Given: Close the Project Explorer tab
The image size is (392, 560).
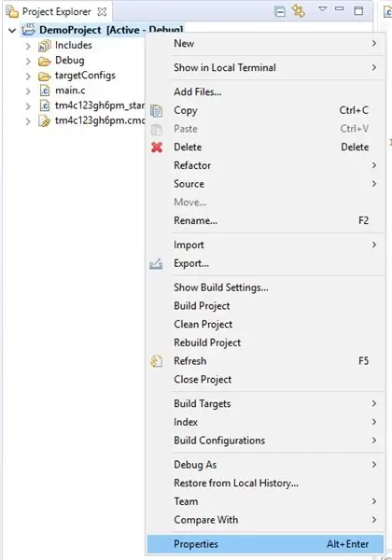Looking at the screenshot, I should 102,12.
